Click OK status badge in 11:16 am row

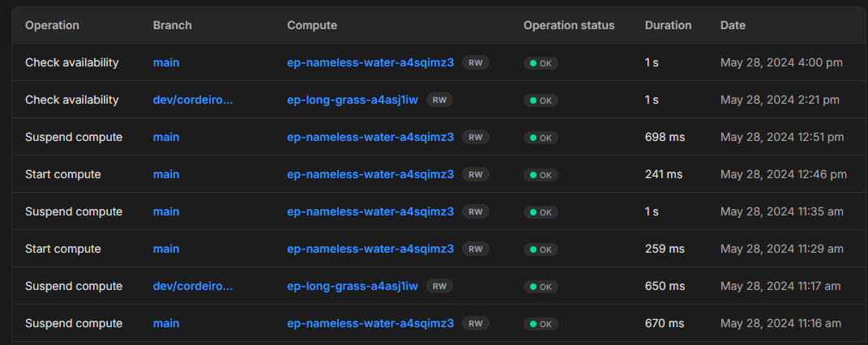coord(540,324)
